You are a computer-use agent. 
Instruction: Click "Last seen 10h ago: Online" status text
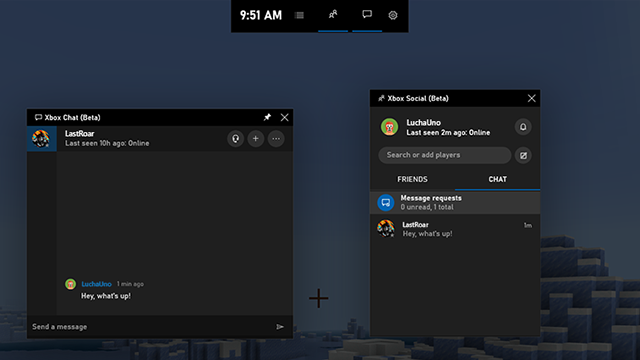click(107, 143)
